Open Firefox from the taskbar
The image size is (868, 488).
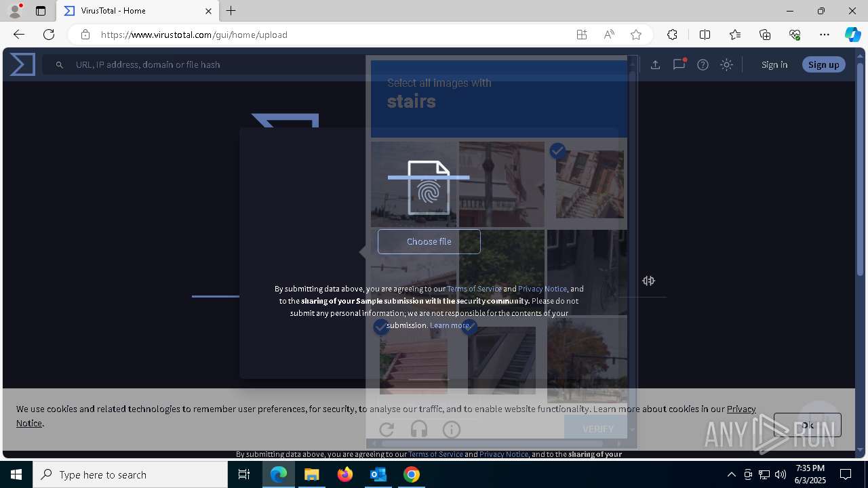click(x=345, y=474)
